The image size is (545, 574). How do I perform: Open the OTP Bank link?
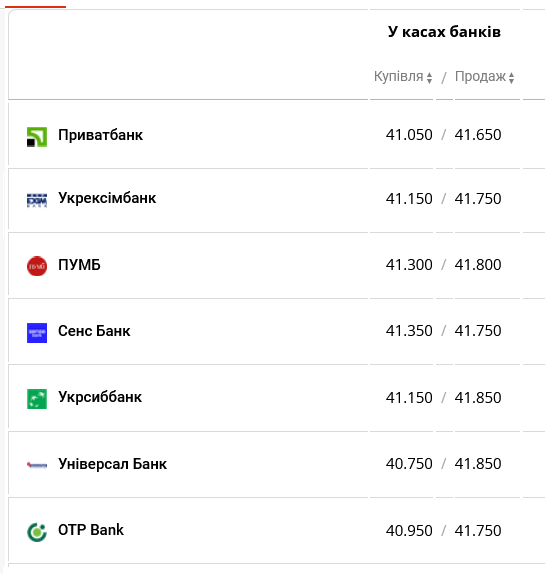tap(91, 530)
